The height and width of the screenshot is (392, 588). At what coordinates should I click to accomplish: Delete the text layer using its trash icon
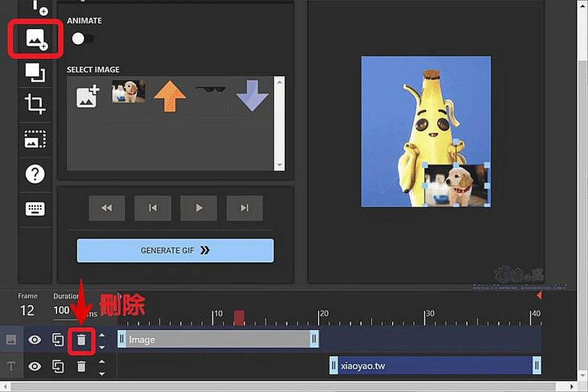[x=81, y=366]
